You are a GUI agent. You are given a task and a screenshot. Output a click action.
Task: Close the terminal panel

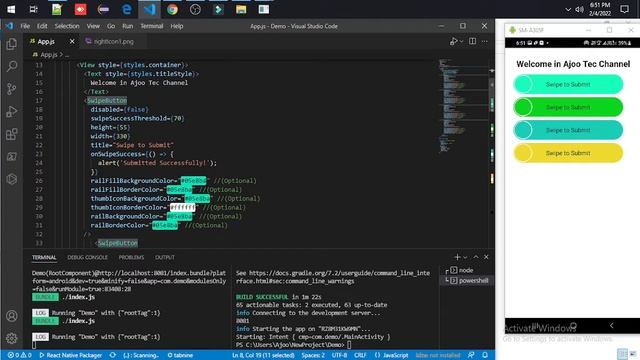pos(486,257)
